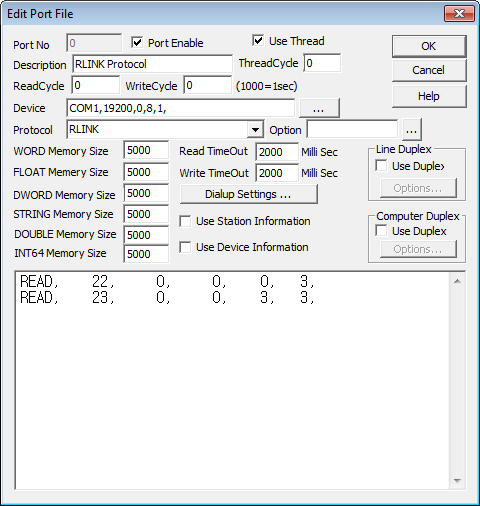
Task: Click the browse button next to Option field
Action: (412, 130)
